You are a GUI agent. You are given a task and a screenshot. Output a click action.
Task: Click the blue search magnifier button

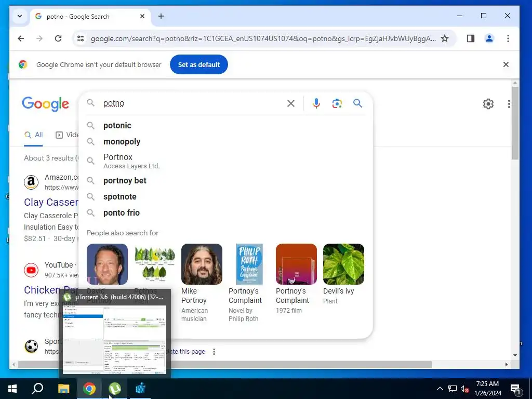[x=357, y=103]
